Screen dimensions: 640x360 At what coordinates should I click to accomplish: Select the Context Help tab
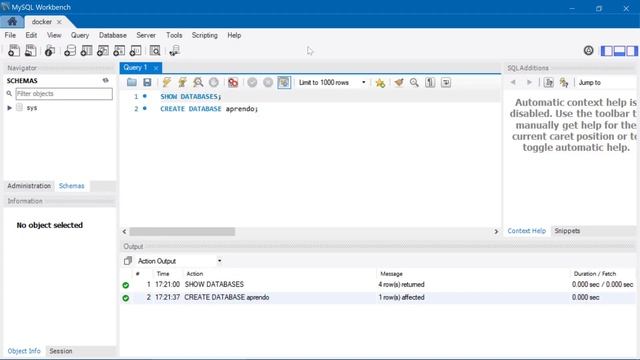pos(527,231)
